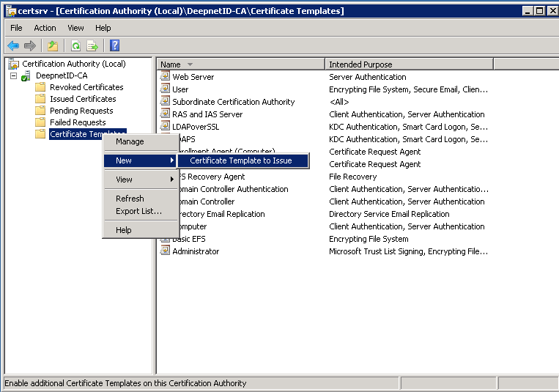Click the Administrator template icon
Image resolution: width=559 pixels, height=392 pixels.
click(x=166, y=251)
